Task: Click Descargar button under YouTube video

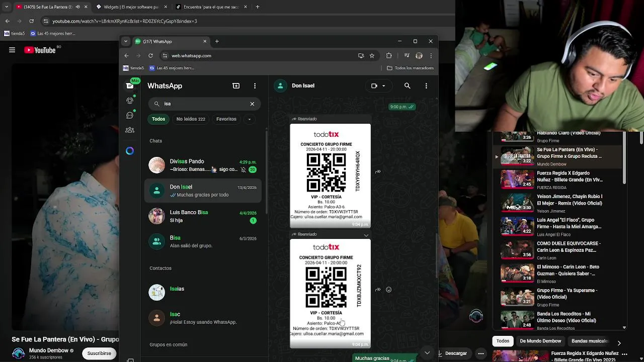Action: click(453, 353)
